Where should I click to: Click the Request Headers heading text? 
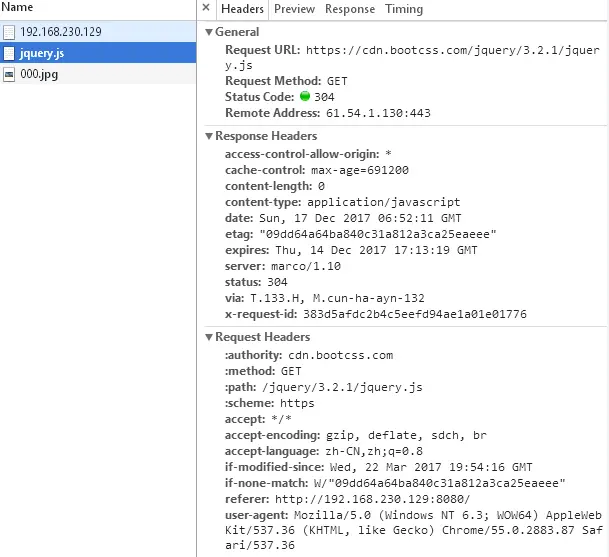pyautogui.click(x=263, y=337)
